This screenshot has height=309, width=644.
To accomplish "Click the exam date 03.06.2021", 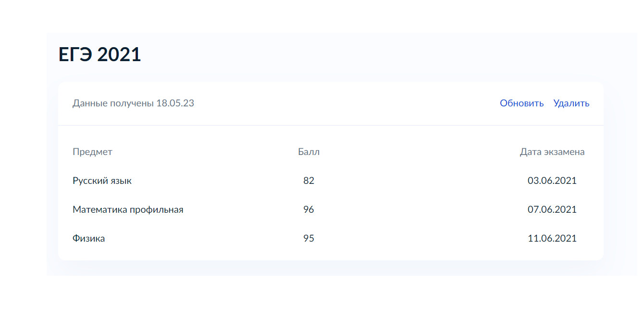I will pyautogui.click(x=552, y=181).
